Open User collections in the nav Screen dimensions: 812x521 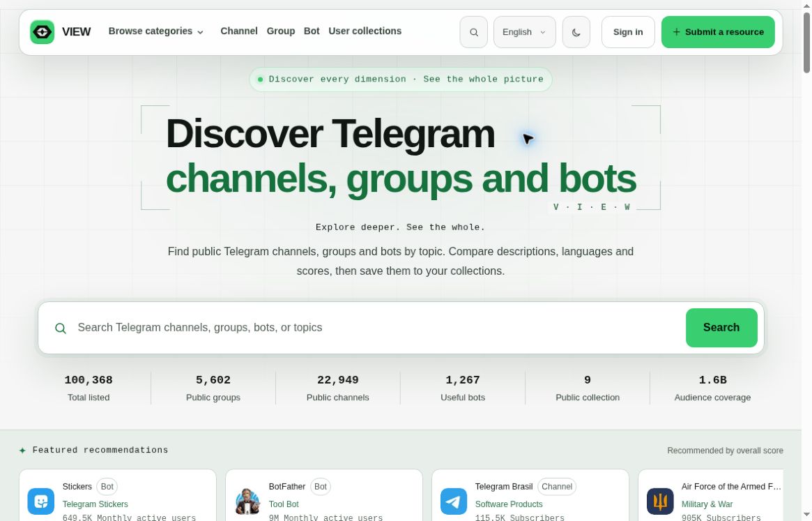coord(365,31)
